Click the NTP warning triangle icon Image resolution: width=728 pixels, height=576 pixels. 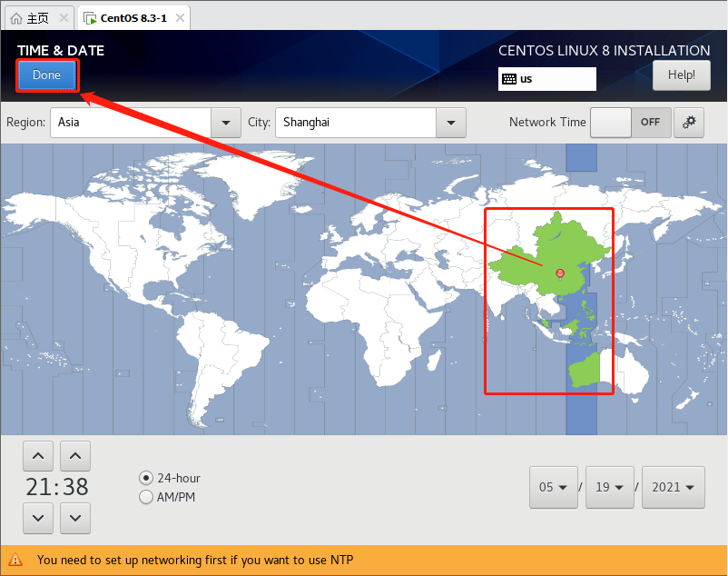pos(15,560)
